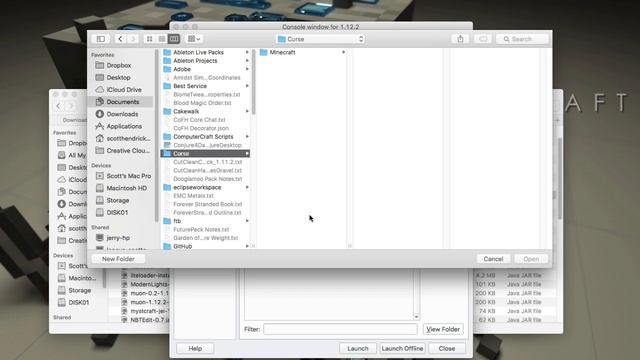Click the Share icon in dialog toolbar
Image resolution: width=640 pixels, height=360 pixels.
point(460,39)
